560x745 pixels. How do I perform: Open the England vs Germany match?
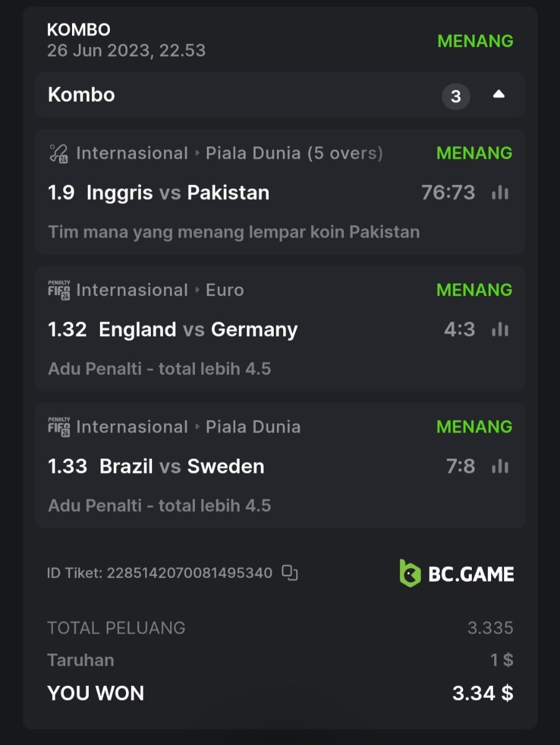198,330
